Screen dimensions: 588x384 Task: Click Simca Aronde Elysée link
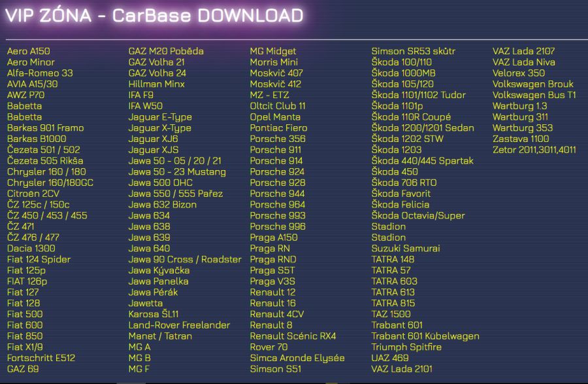[297, 358]
